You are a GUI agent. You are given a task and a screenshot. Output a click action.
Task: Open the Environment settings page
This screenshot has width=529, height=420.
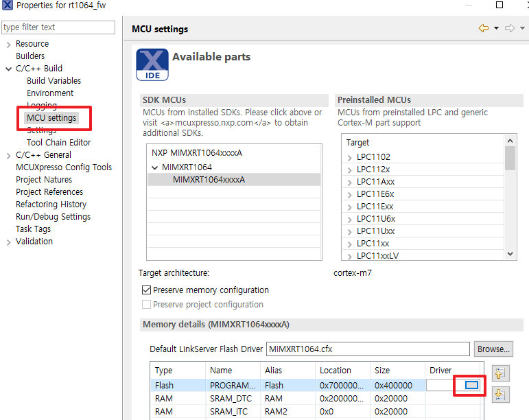click(x=50, y=93)
